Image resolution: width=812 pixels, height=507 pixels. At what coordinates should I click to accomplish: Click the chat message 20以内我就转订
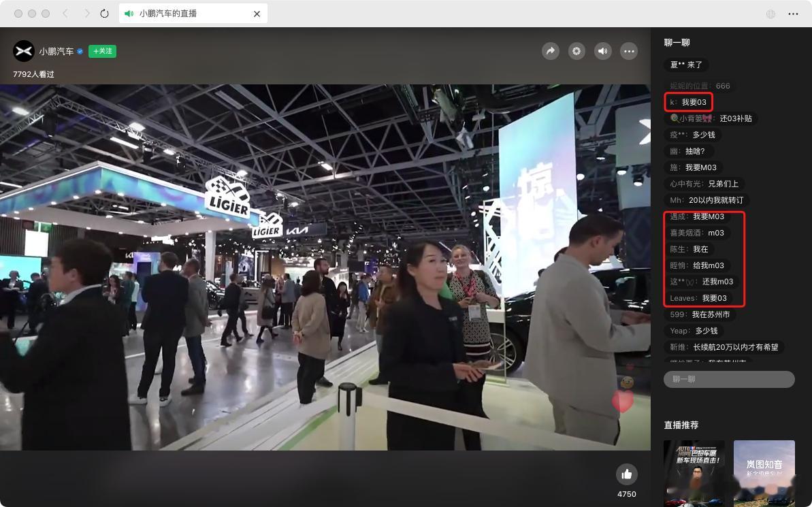(707, 200)
